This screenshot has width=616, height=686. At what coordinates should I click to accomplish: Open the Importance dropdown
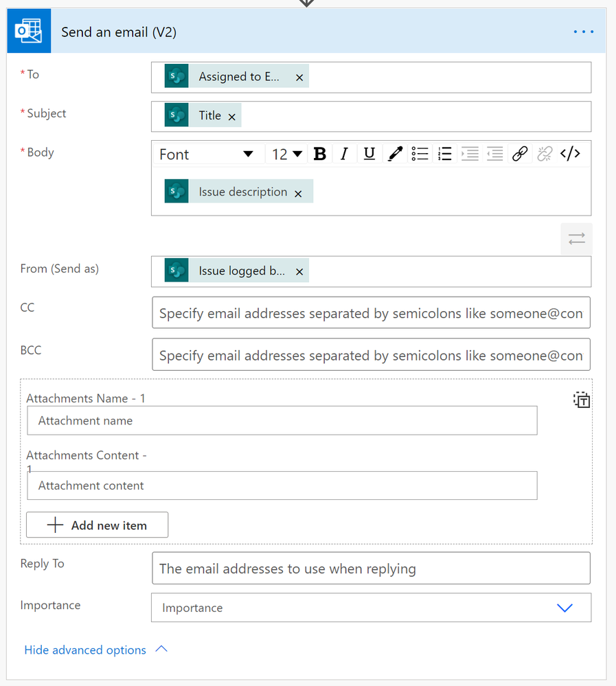tap(371, 608)
